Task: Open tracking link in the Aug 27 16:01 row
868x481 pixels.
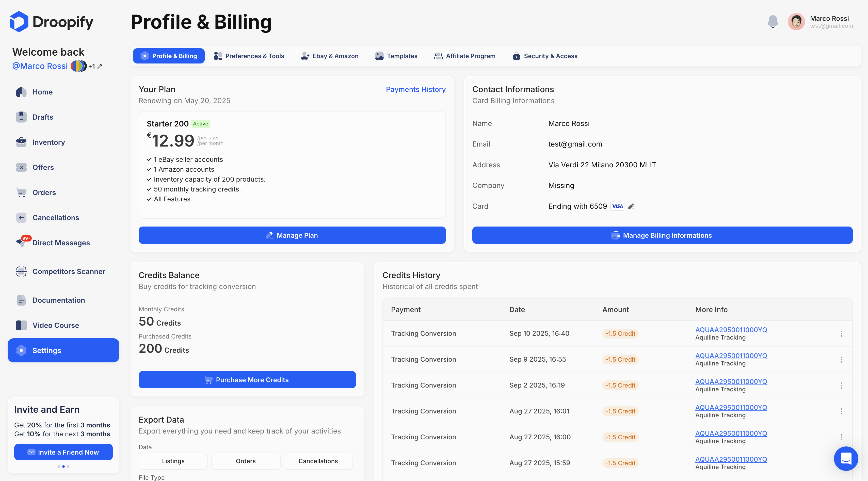Action: 731,408
